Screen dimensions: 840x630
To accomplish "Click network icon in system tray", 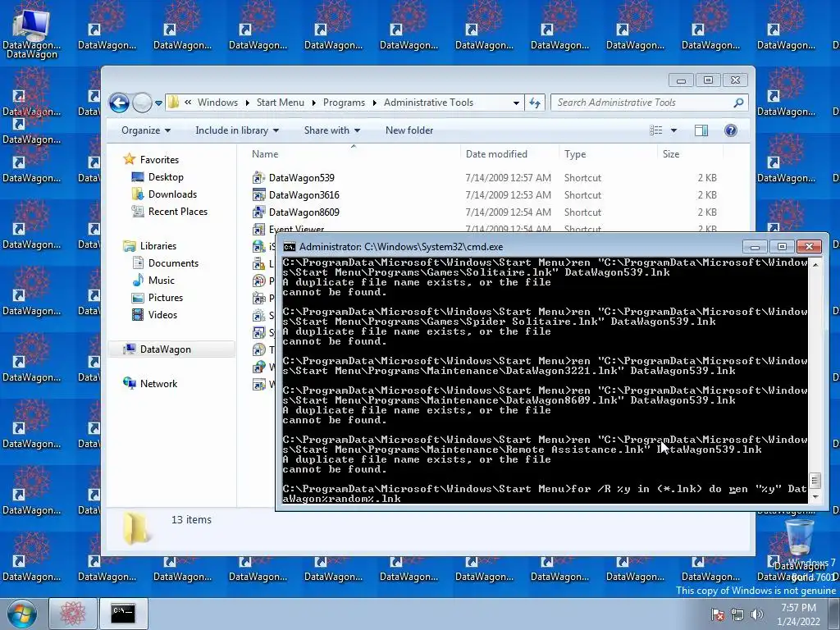I will click(737, 614).
